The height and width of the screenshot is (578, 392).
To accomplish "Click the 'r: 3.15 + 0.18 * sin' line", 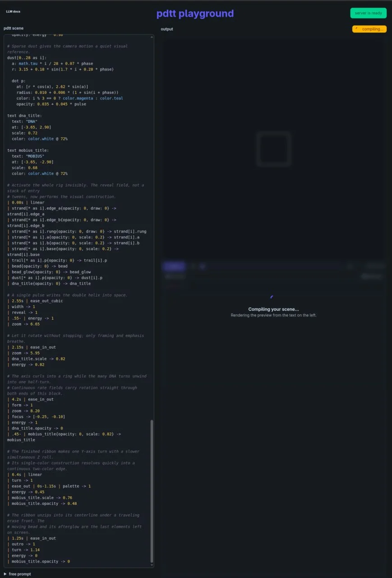I will (63, 70).
